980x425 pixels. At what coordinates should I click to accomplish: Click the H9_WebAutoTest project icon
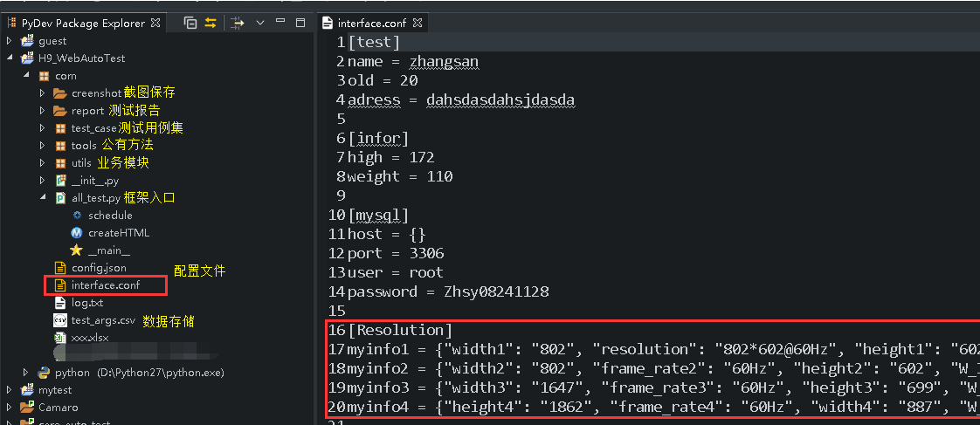tap(27, 58)
